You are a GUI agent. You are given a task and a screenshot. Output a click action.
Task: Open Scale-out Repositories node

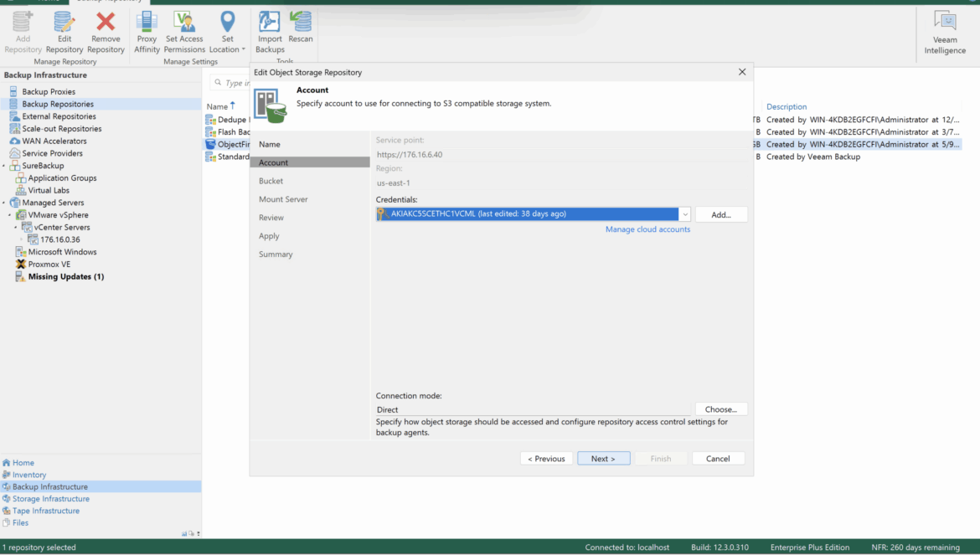61,129
